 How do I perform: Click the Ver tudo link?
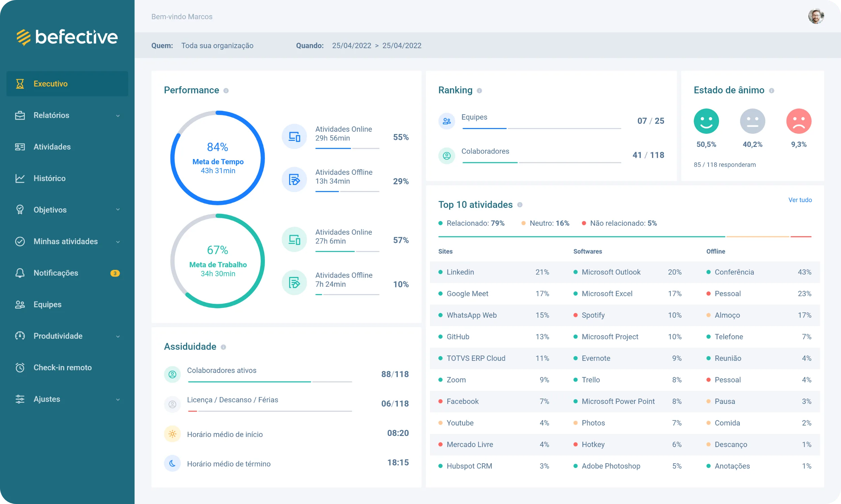coord(800,200)
